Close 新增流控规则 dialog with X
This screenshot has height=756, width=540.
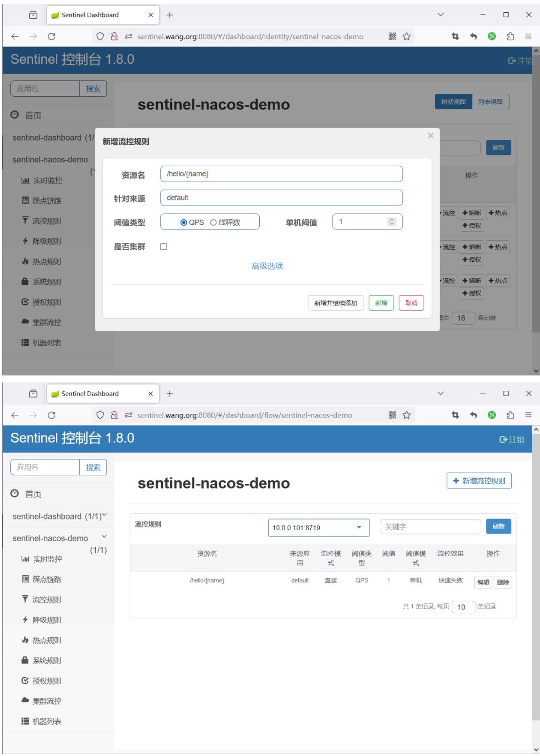click(x=431, y=136)
